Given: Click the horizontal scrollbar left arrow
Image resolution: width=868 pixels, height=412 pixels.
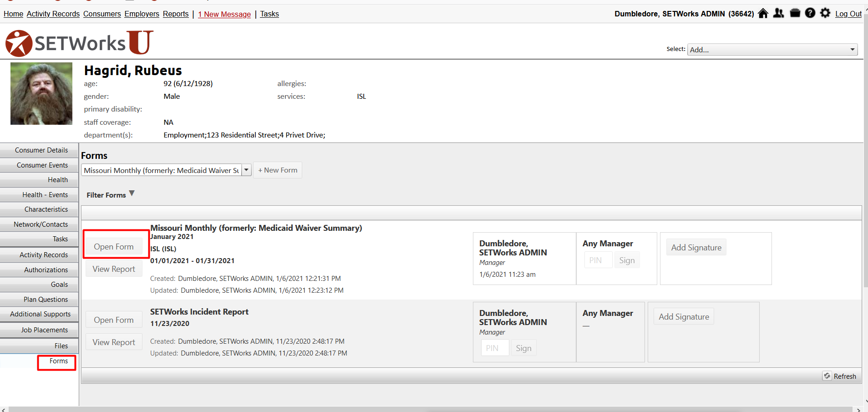Looking at the screenshot, I should (4, 409).
